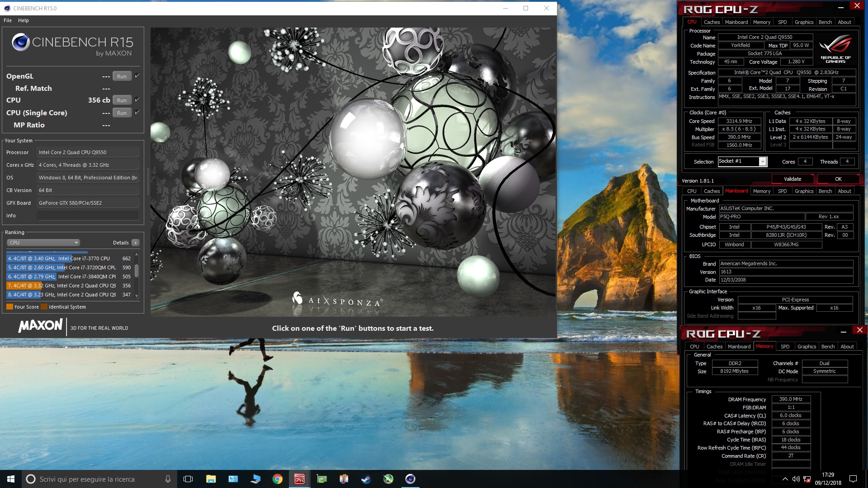Click the Cinebench title bar app icon
868x488 pixels.
[7, 8]
